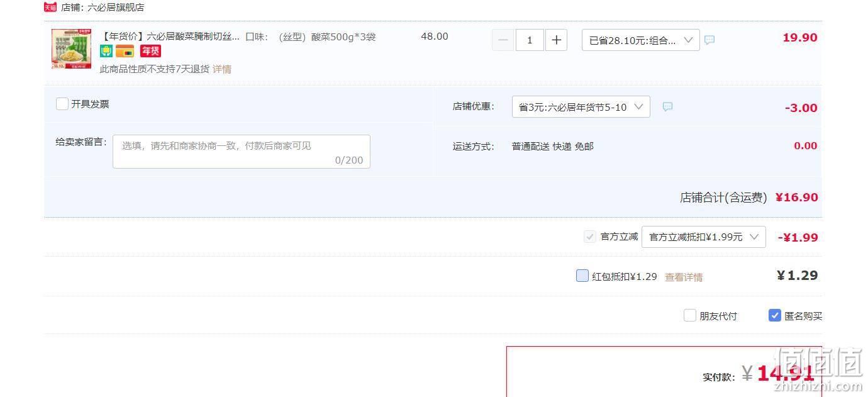Enable the 红包抵扣¥1.29 checkbox

point(582,276)
